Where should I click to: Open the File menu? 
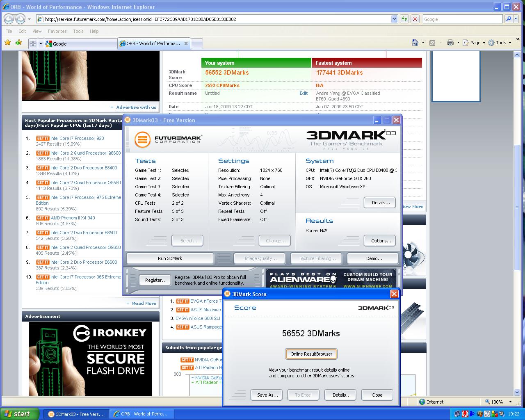(9, 31)
